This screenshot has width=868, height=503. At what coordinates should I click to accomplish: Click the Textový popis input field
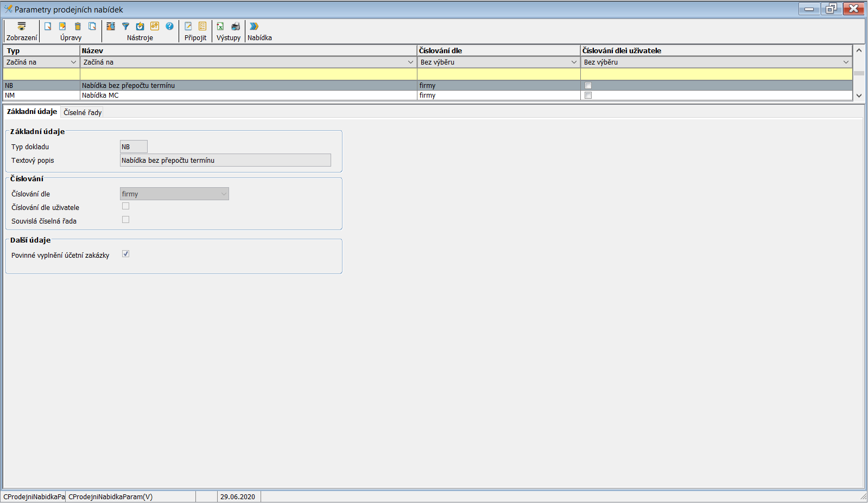[x=225, y=160]
